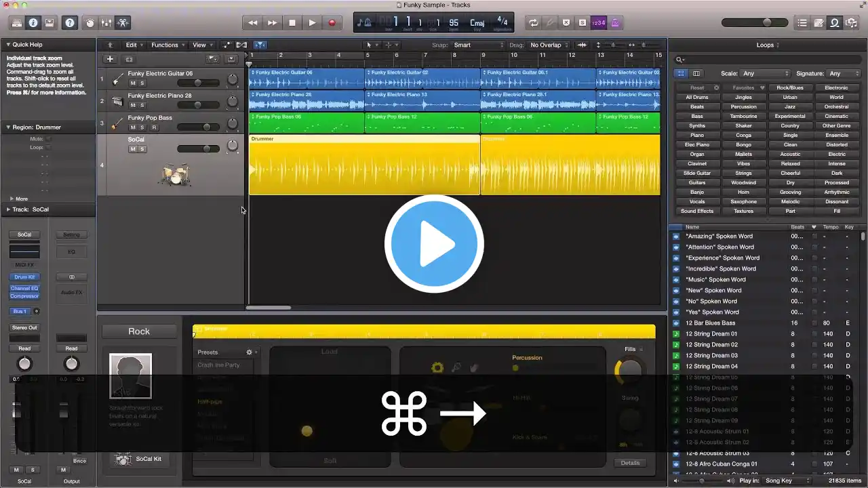Expand the Track: SoCal disclosure triangle
Viewport: 868px width, 488px height.
click(8, 209)
